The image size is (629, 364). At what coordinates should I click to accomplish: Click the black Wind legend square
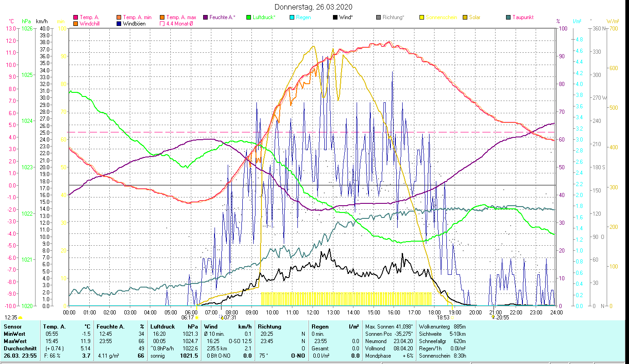click(x=335, y=18)
